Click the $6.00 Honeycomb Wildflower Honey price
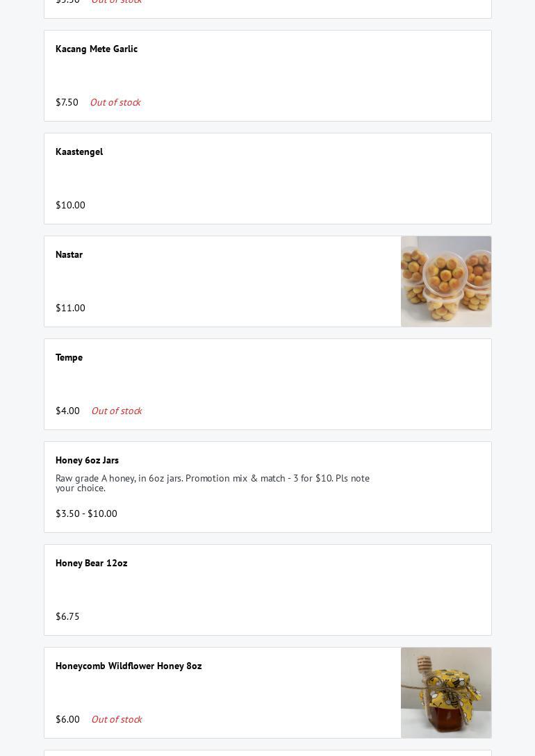The image size is (535, 756). pyautogui.click(x=67, y=719)
